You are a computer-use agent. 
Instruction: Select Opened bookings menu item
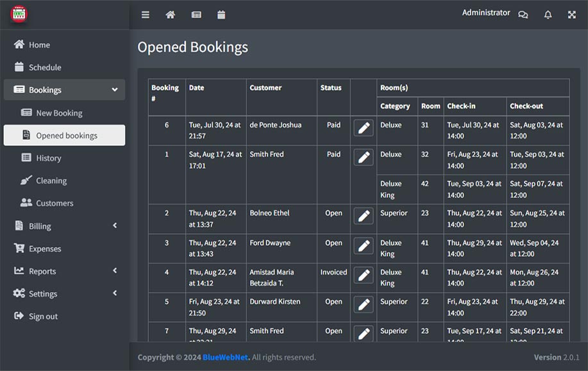[65, 135]
